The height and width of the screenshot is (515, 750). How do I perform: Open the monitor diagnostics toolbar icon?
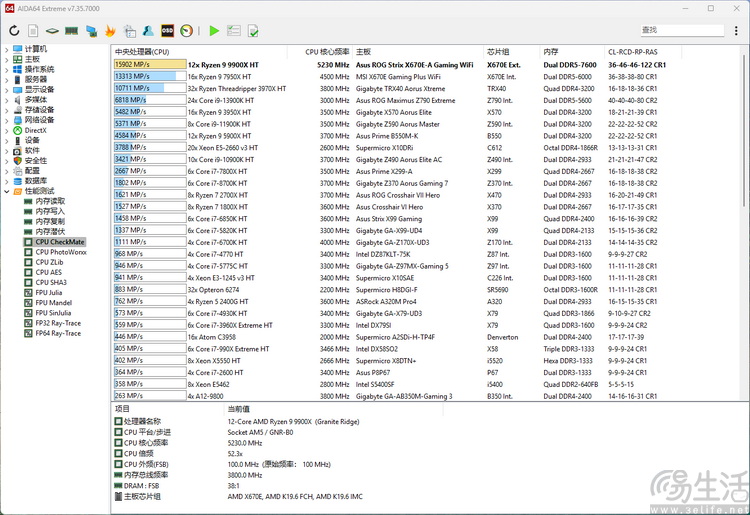[x=91, y=31]
